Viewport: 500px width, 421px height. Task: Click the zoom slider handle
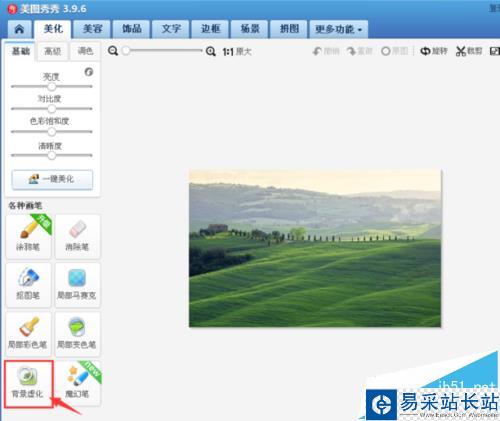point(126,51)
